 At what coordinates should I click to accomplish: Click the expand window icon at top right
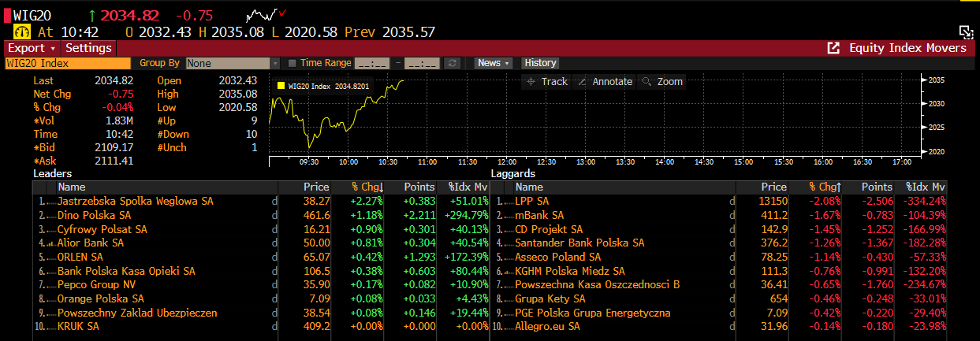(966, 32)
